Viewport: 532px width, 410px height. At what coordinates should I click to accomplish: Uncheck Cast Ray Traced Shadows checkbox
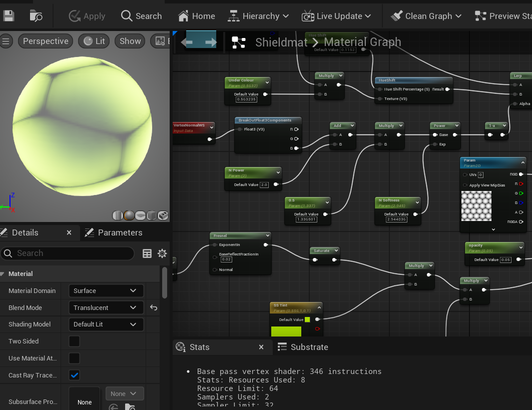(74, 375)
